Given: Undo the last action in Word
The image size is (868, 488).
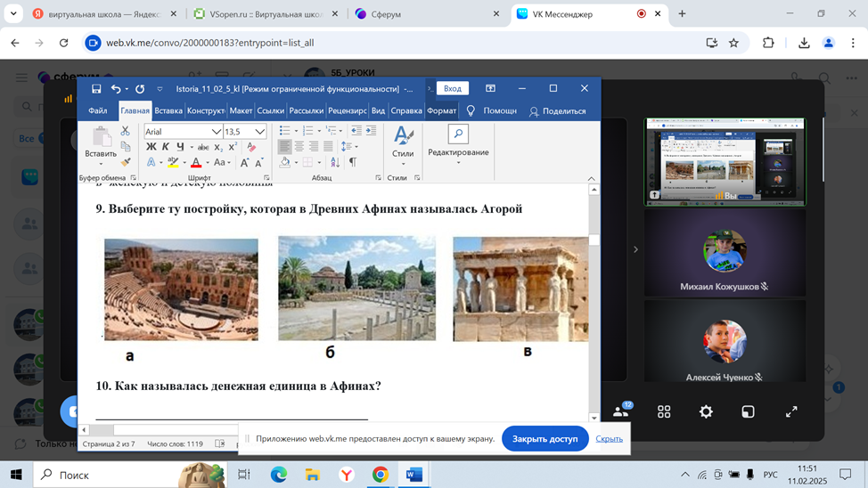Looking at the screenshot, I should pyautogui.click(x=116, y=88).
